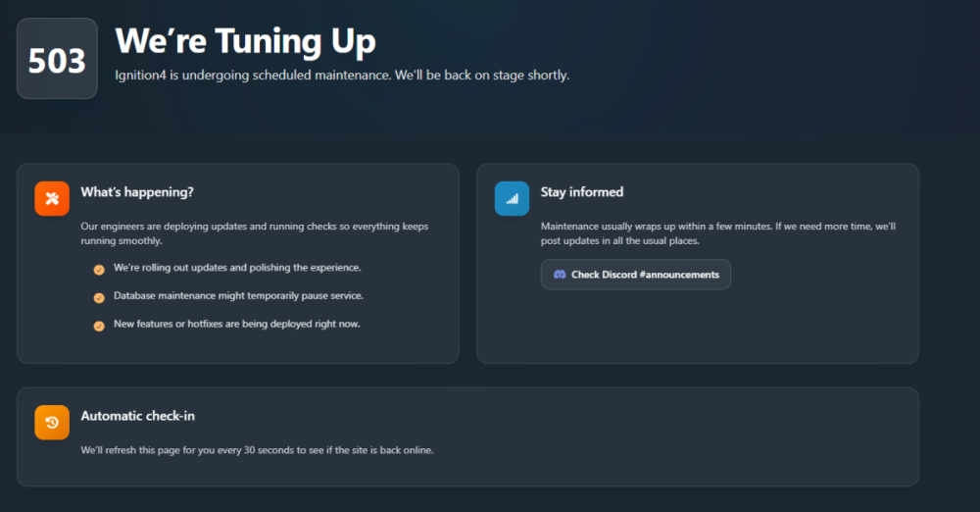
Task: Open Check Discord #announcements button
Action: point(636,275)
